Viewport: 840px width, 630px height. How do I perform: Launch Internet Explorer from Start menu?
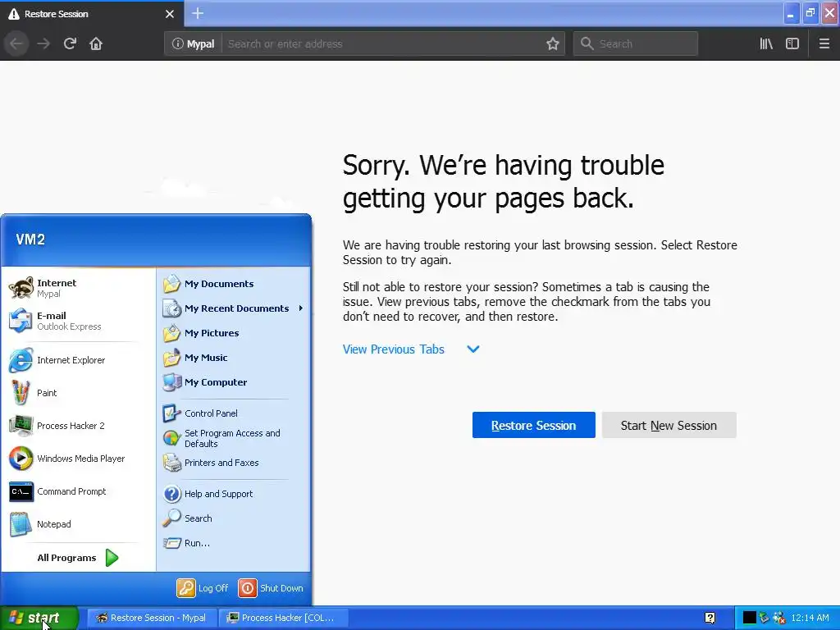(79, 360)
